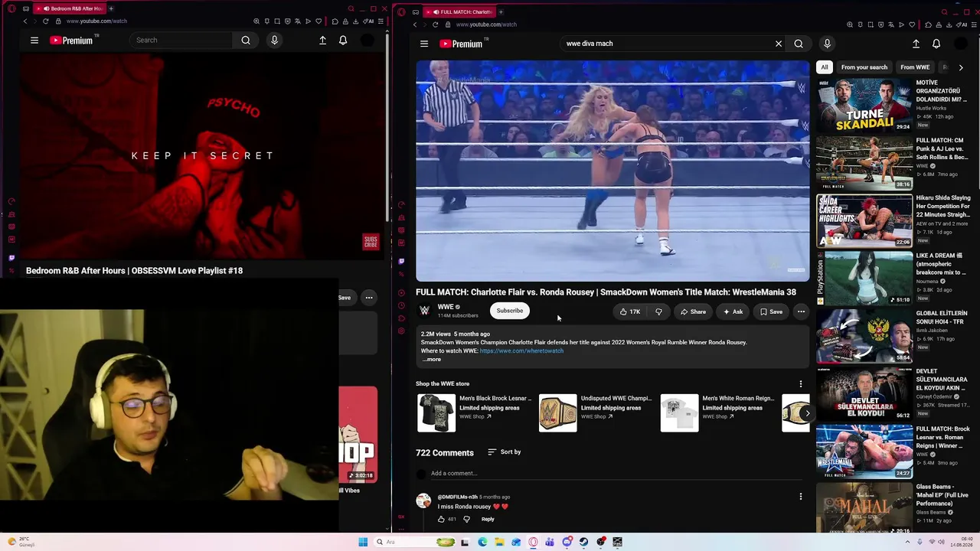
Task: Open the 'LIKE A DREAM' breakcore mix thumbnail
Action: tap(864, 279)
